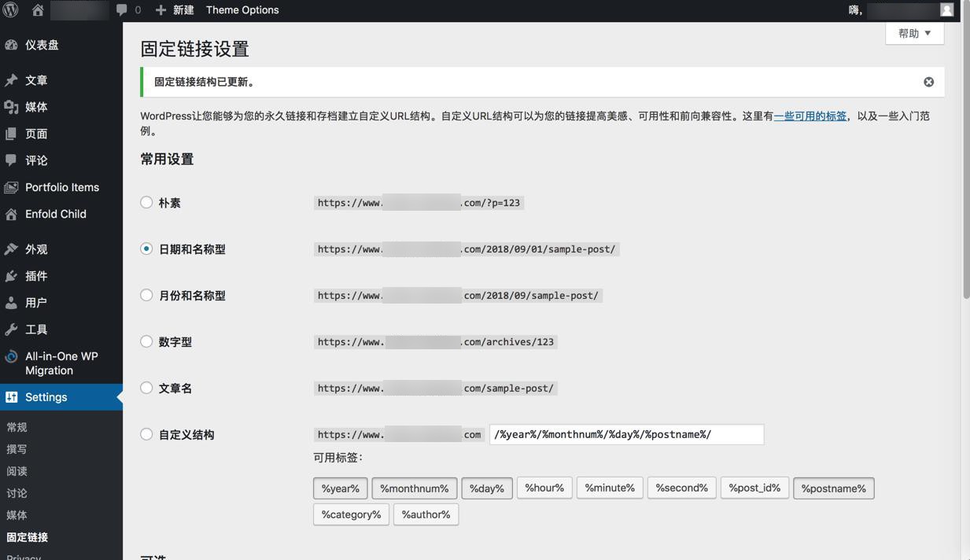Open the available tags link (一些可用的标签)
The width and height of the screenshot is (970, 560).
(x=810, y=116)
